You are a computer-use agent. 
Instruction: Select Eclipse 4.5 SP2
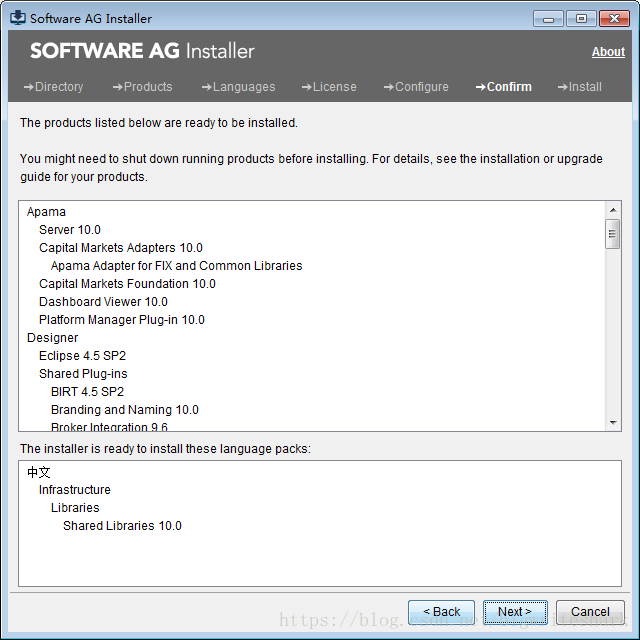(82, 356)
